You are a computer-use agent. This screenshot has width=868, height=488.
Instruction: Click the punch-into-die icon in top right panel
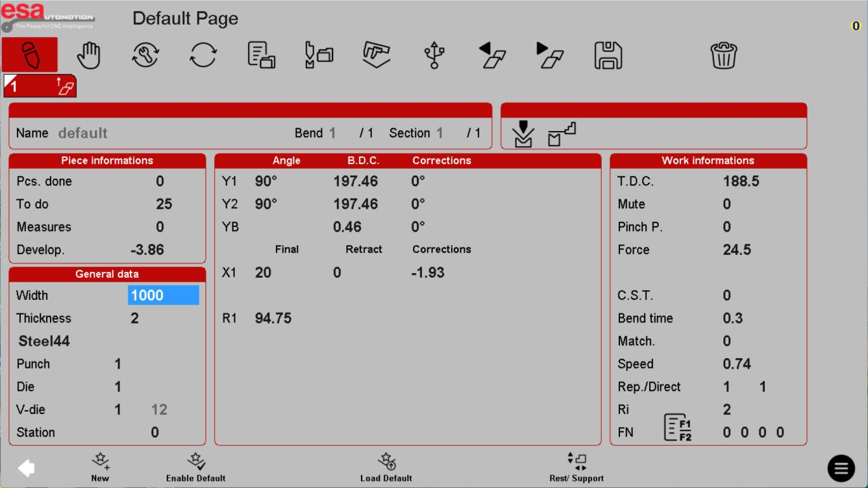(523, 134)
